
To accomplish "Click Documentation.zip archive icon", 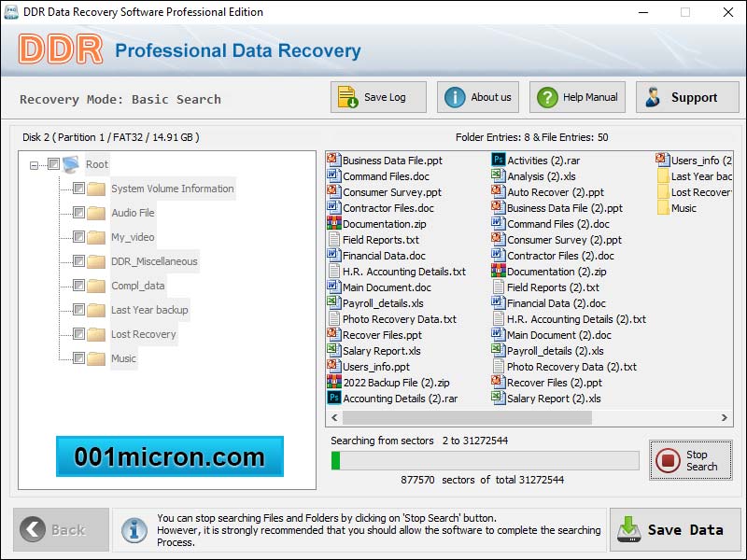I will click(x=334, y=223).
